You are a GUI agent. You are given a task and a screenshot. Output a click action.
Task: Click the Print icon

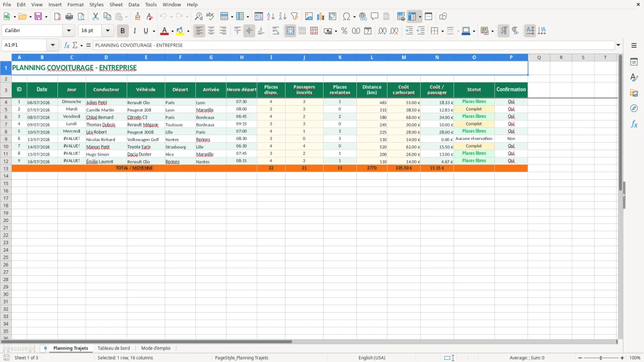(x=69, y=17)
